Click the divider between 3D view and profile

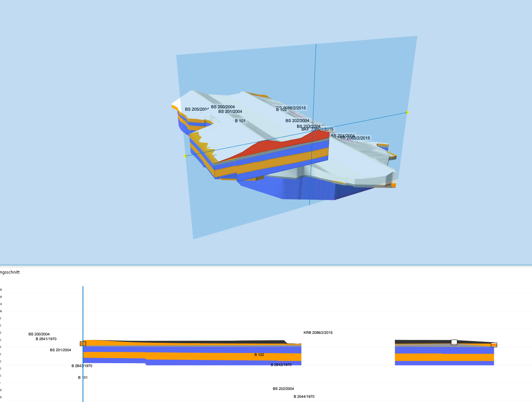pos(266,265)
